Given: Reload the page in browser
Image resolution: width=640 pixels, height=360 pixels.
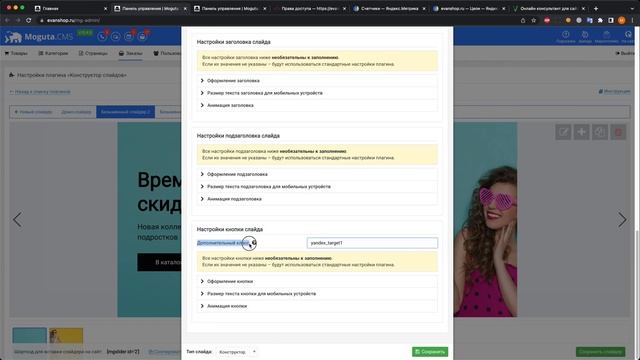Looking at the screenshot, I should pos(29,20).
